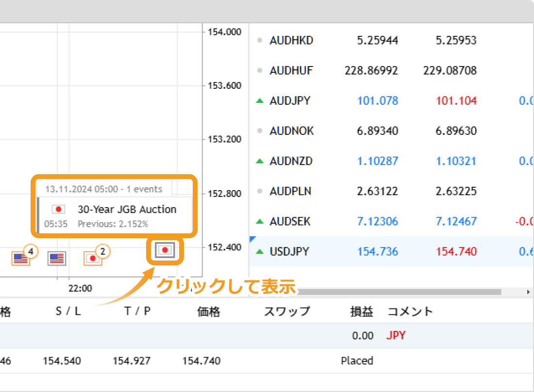Image resolution: width=534 pixels, height=392 pixels.
Task: Click the order S/L value 154.540
Action: pos(62,360)
